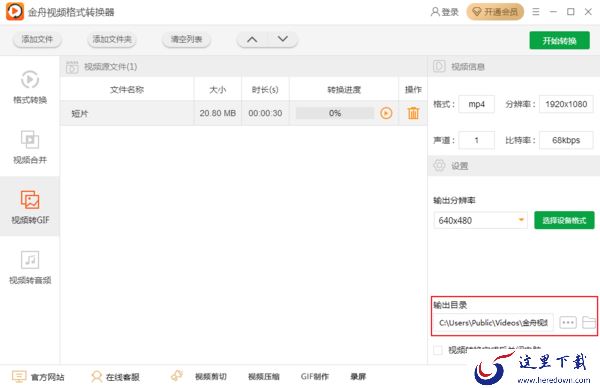Image resolution: width=600 pixels, height=388 pixels.
Task: Click the 00:00:30 duration cell
Action: pos(265,113)
